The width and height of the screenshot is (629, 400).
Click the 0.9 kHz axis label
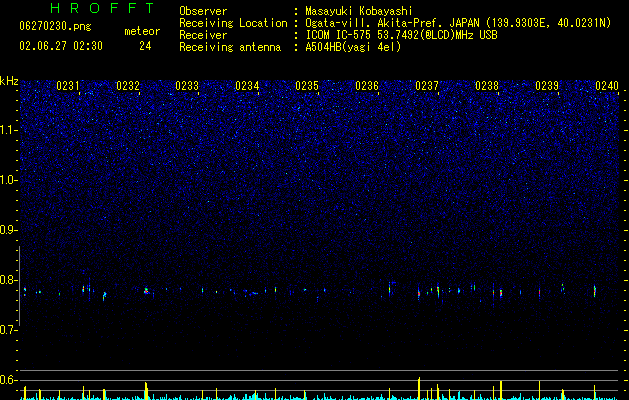9,230
